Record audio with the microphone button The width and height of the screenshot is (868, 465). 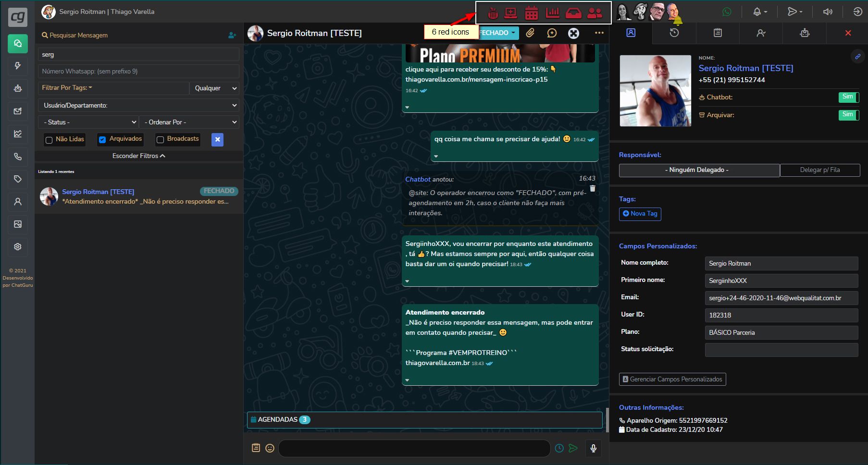coord(594,448)
